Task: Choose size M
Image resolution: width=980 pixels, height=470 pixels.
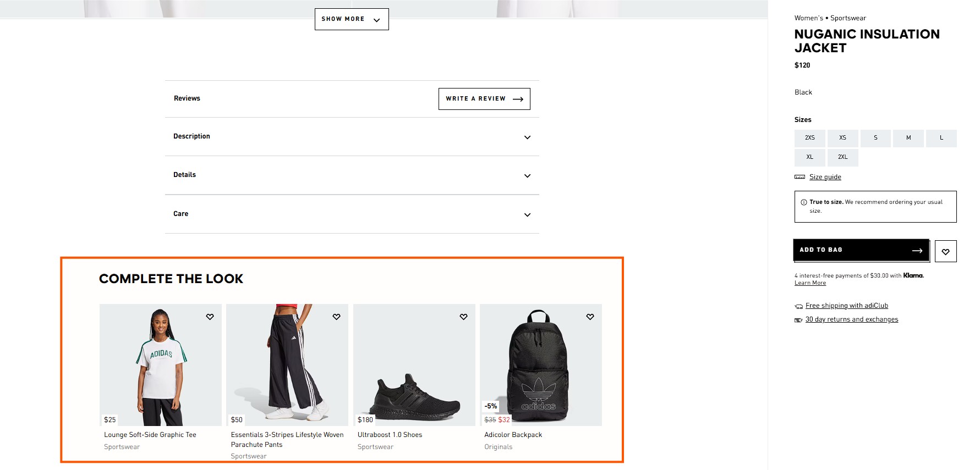Action: 908,138
